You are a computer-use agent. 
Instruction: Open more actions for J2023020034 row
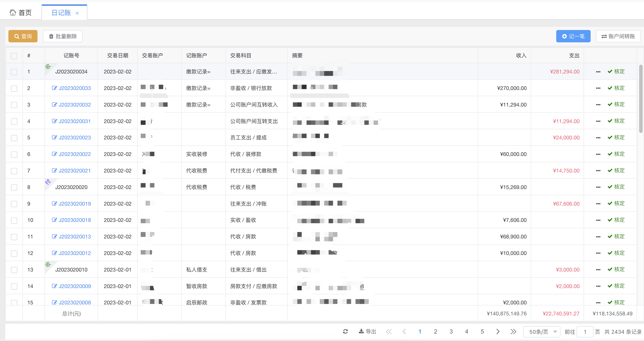tap(598, 72)
